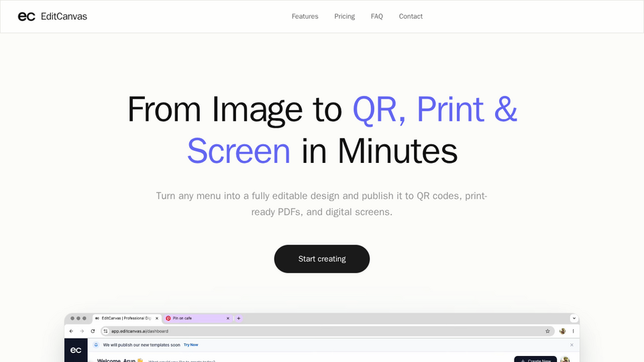Open the browser profile avatar
This screenshot has width=644, height=362.
[x=562, y=331]
